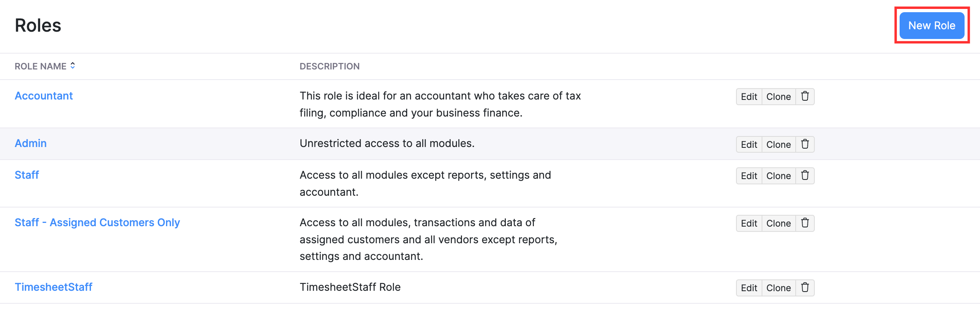Clone the Admin role

pyautogui.click(x=778, y=144)
